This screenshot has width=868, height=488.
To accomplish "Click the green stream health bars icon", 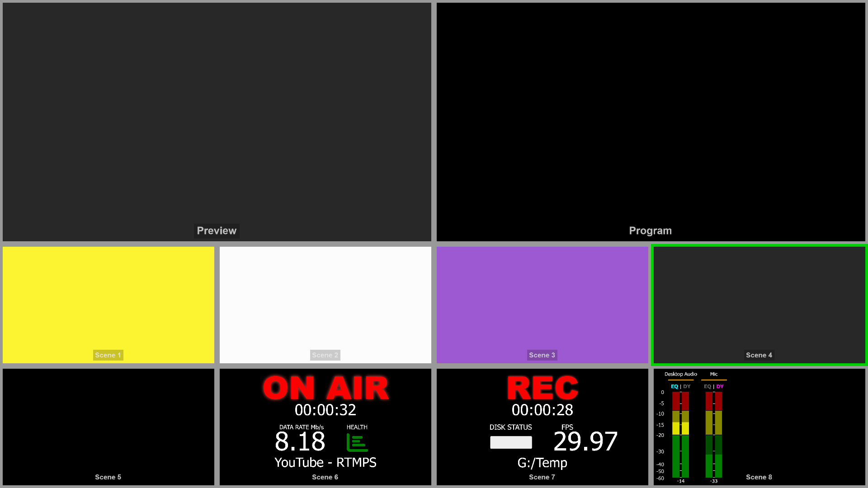I will point(357,442).
